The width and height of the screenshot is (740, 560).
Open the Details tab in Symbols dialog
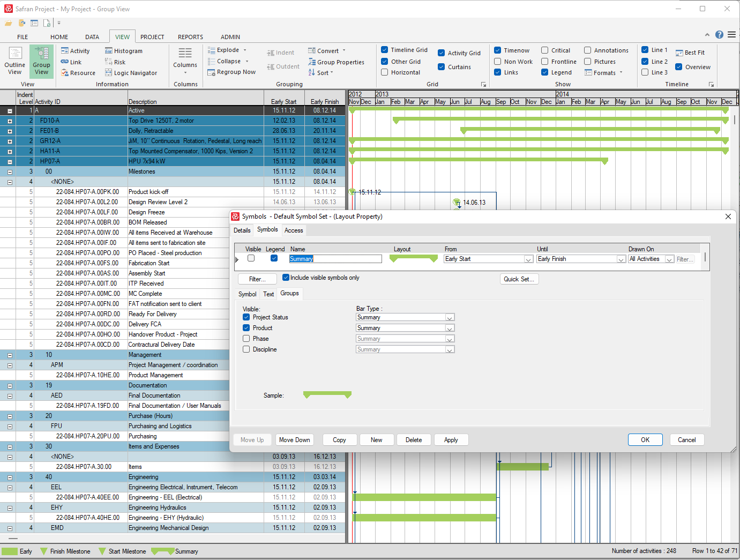242,230
